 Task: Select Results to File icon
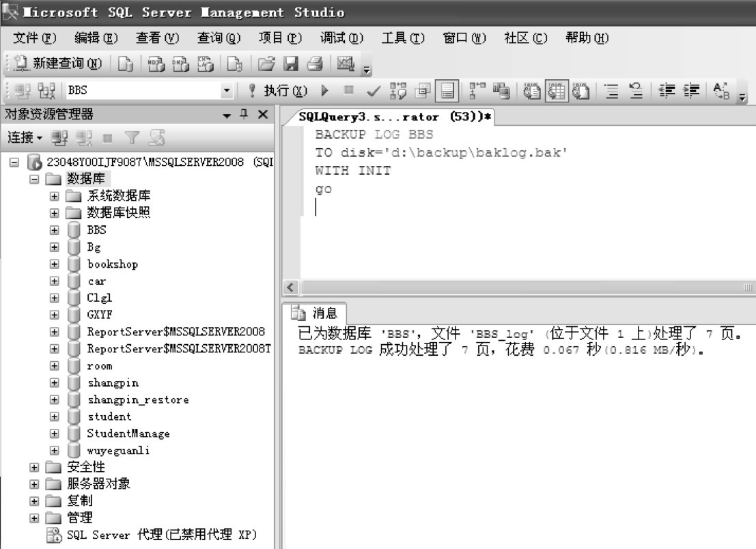tap(581, 91)
